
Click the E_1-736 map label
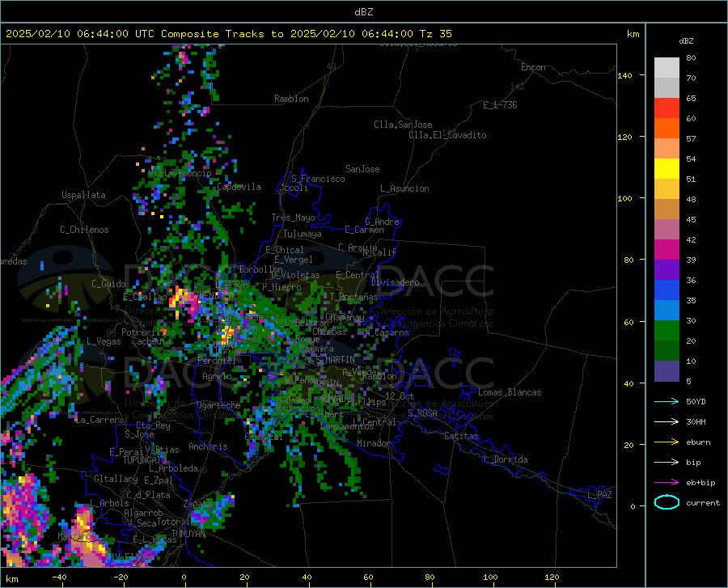(500, 105)
